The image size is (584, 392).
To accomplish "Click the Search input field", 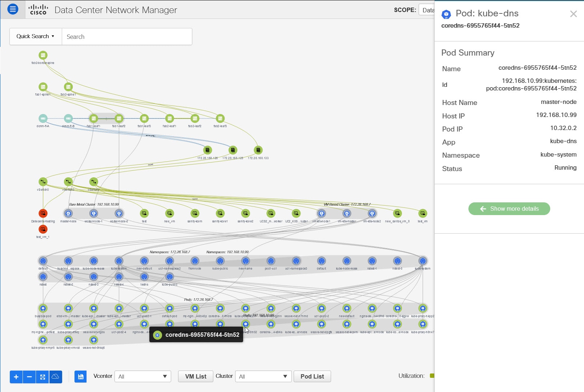I will point(127,36).
